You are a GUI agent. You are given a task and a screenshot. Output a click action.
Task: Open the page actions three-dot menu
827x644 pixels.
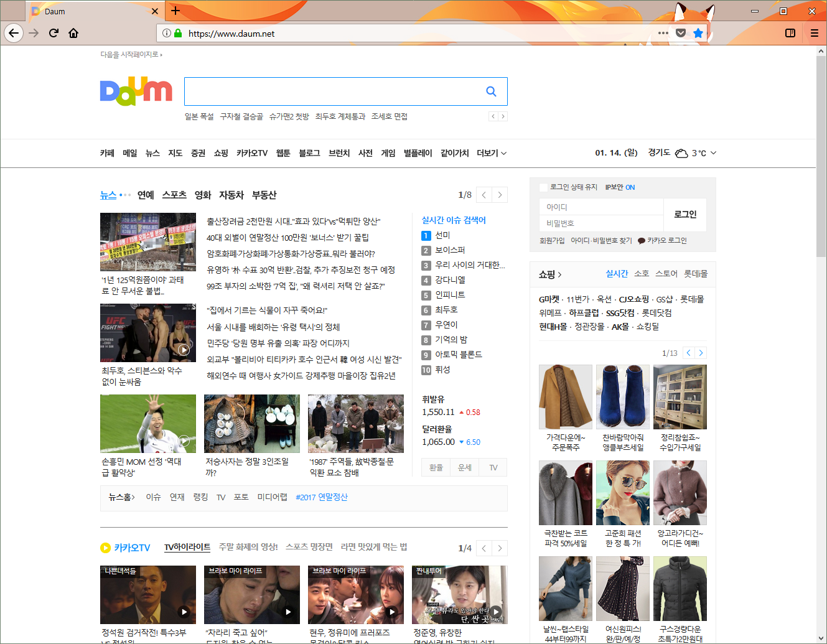coord(663,33)
